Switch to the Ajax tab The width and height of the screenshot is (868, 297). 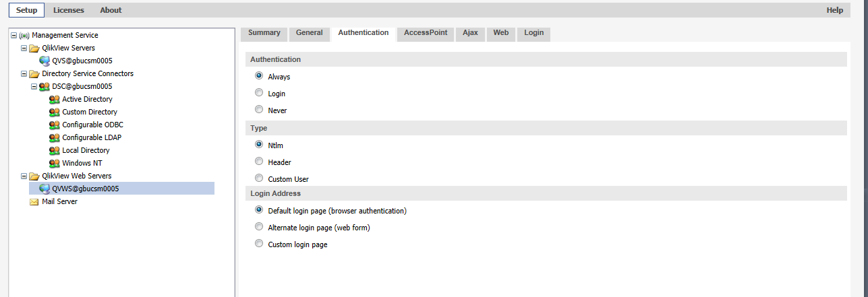point(470,33)
